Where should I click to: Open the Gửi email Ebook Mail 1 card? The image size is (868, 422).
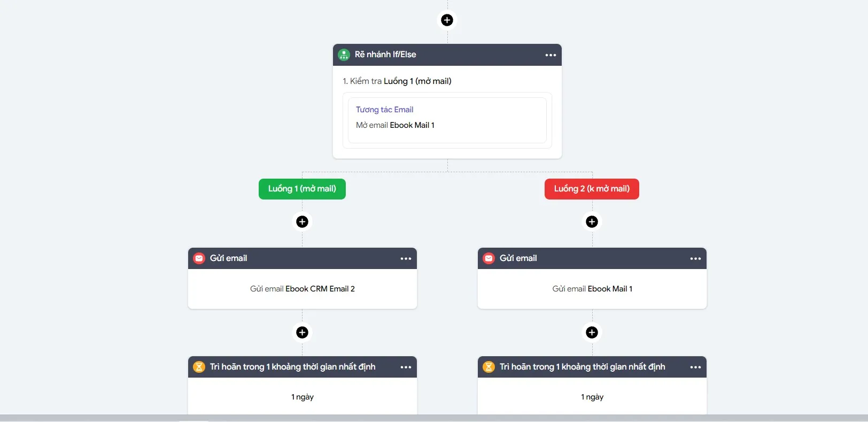point(592,289)
